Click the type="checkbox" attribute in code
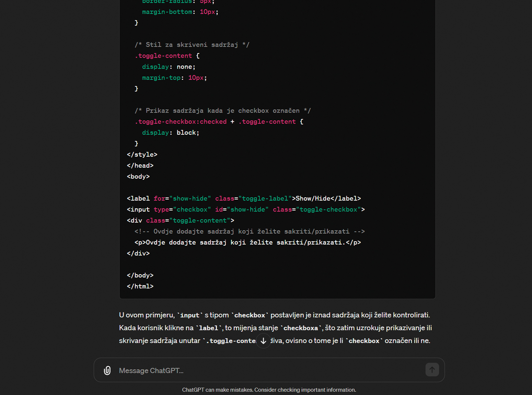532x395 pixels. click(182, 209)
